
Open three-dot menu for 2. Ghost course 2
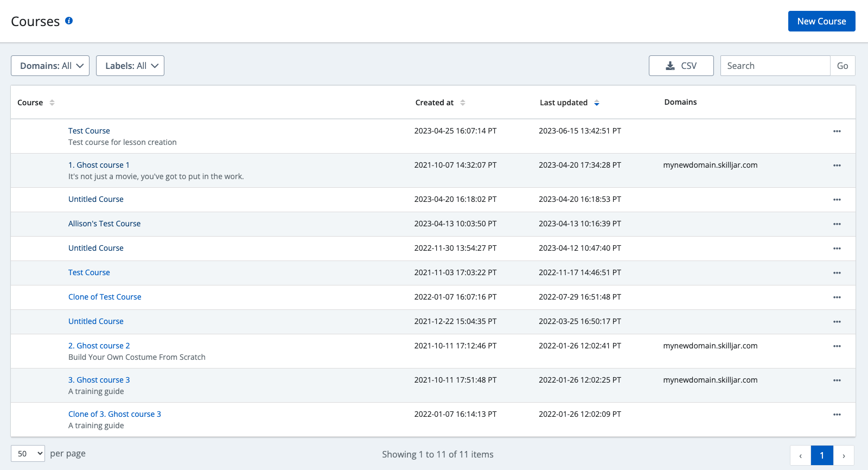837,346
